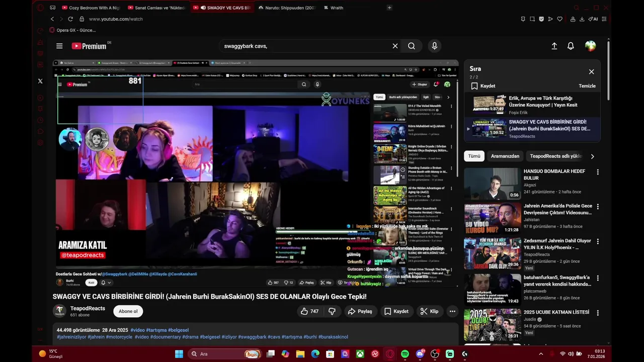Image resolution: width=644 pixels, height=362 pixels.
Task: Subscribe with the Abone ol button
Action: pos(128,311)
